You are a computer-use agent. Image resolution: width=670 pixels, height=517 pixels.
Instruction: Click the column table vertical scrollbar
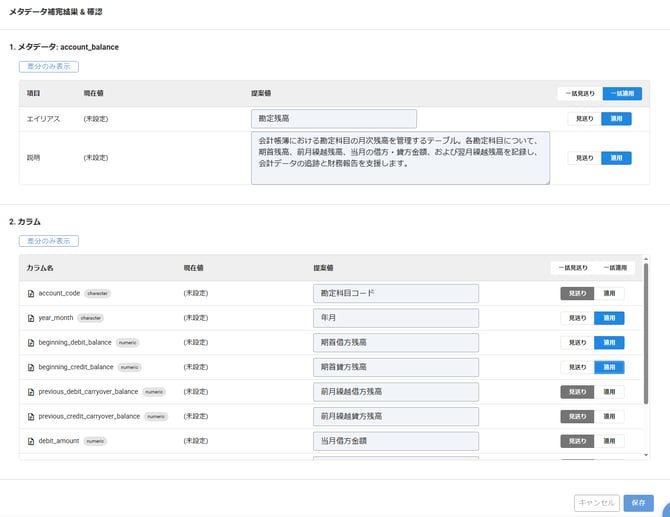[645, 330]
